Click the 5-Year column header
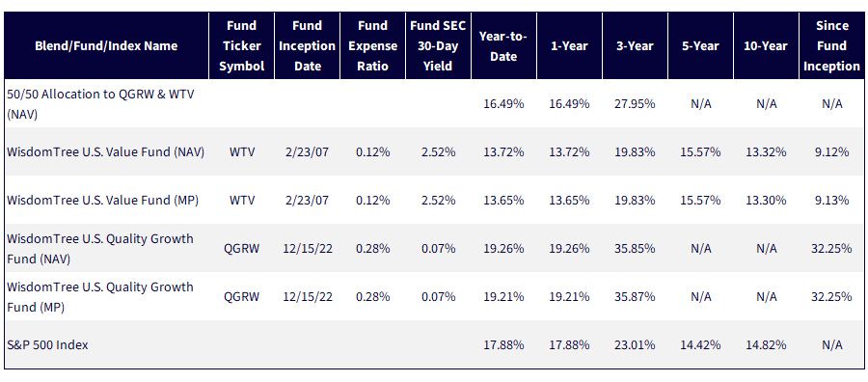The height and width of the screenshot is (382, 868). click(x=700, y=45)
